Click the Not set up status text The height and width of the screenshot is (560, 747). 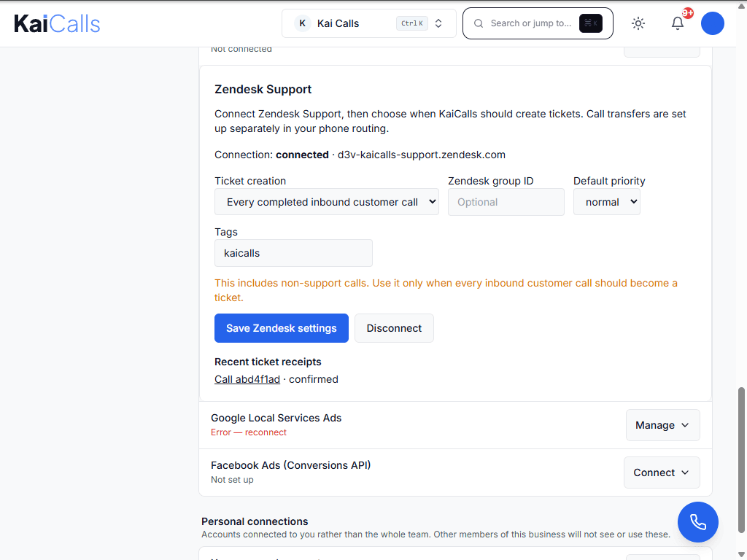pyautogui.click(x=232, y=480)
